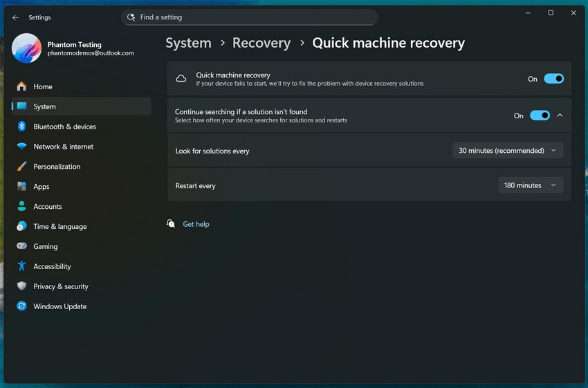Open Accounts settings in the sidebar

[x=48, y=207]
